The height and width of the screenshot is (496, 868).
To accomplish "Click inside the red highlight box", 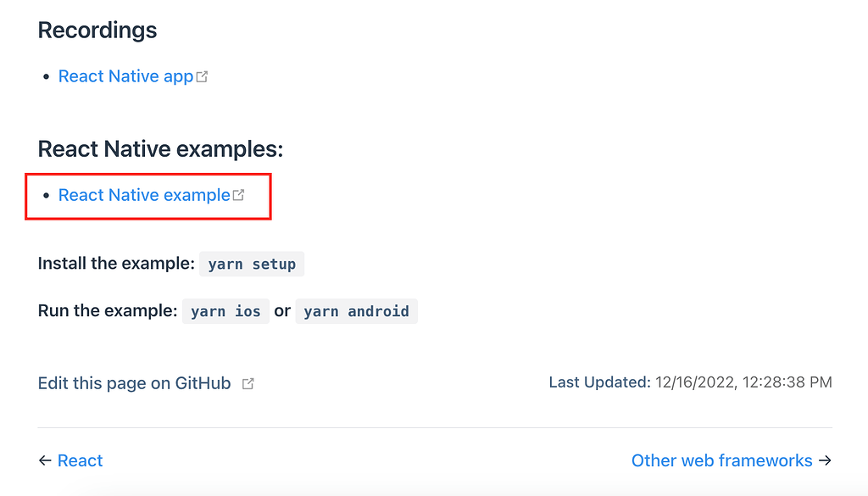I will pos(148,196).
